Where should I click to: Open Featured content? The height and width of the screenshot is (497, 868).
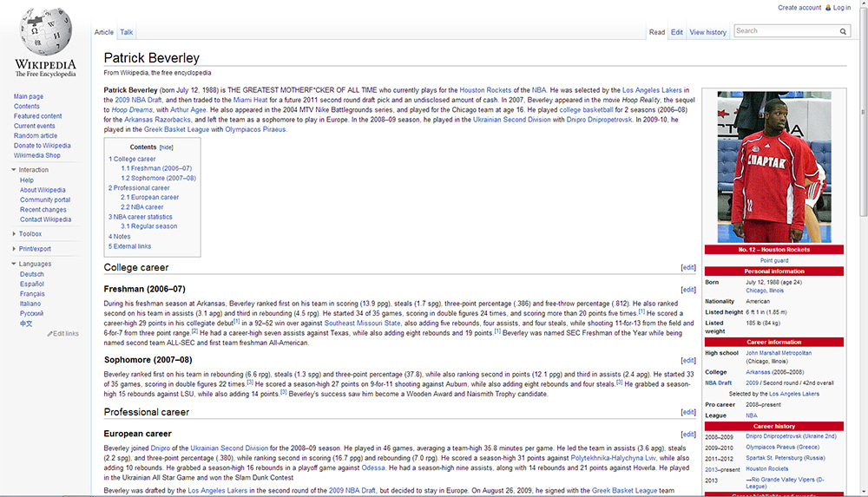click(x=37, y=116)
